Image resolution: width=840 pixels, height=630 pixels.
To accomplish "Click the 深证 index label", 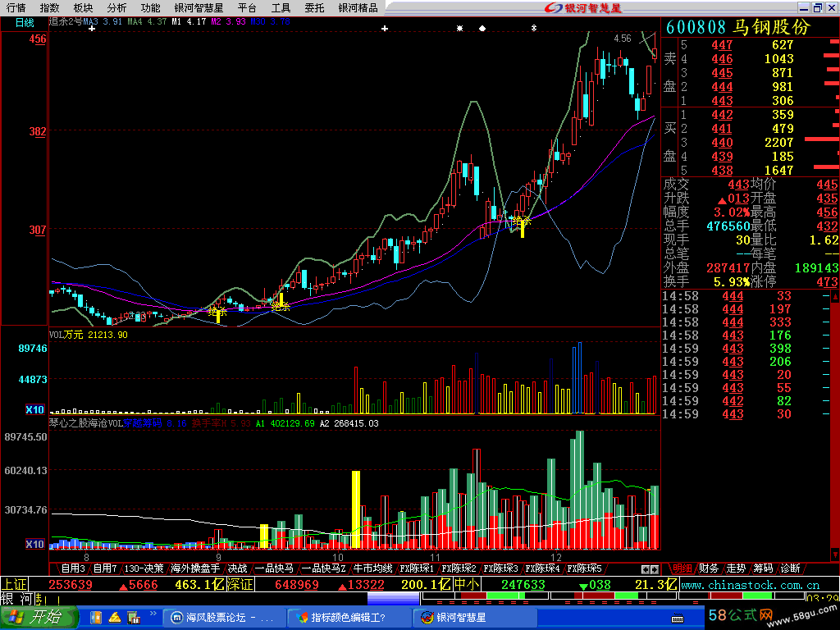I will (x=240, y=584).
